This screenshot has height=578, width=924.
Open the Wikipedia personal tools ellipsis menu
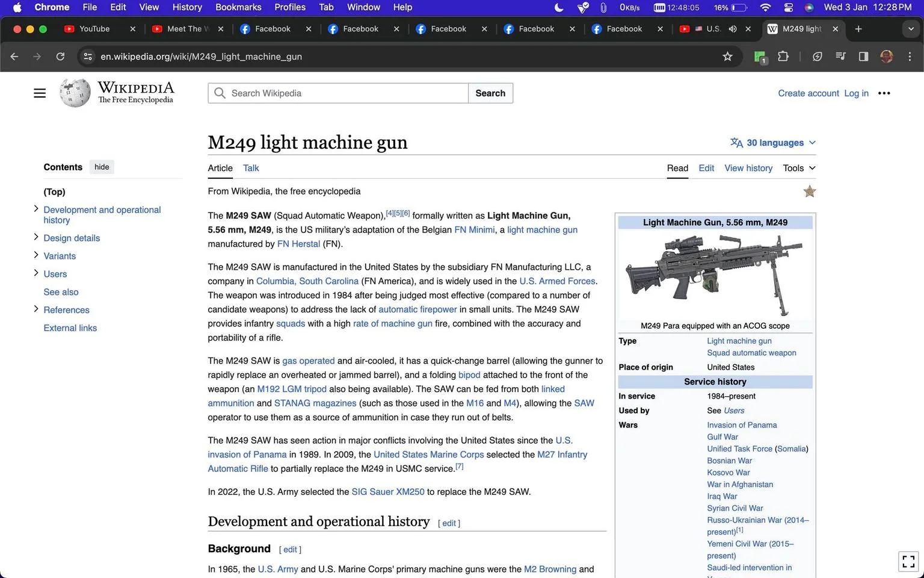click(x=884, y=93)
